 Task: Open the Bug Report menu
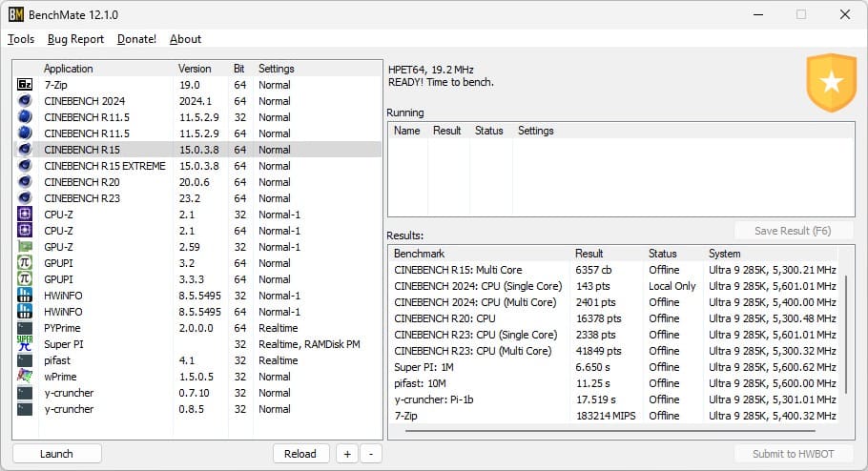76,39
